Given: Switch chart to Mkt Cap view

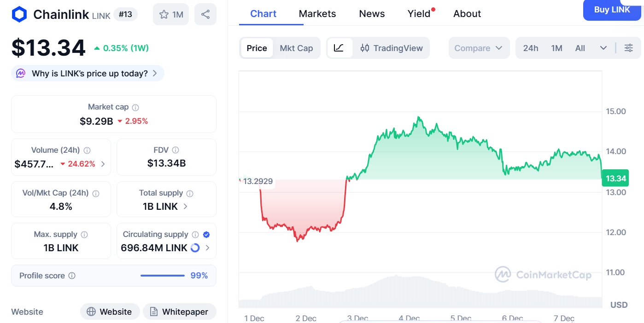Looking at the screenshot, I should click(296, 48).
